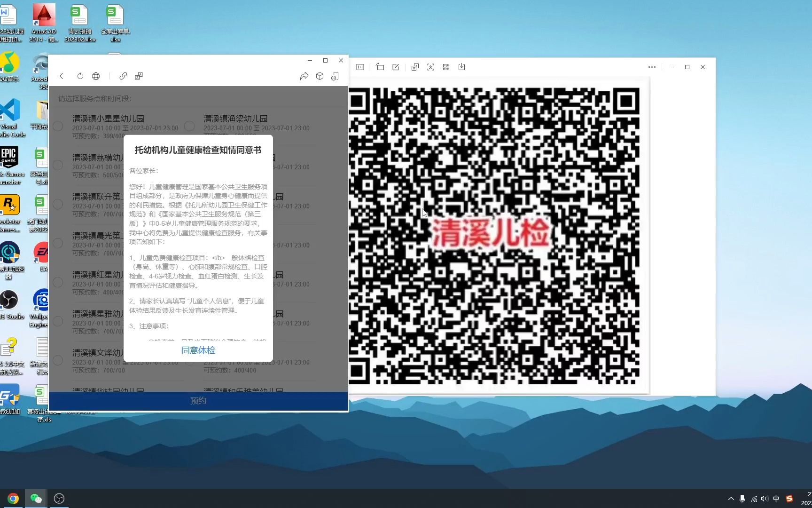The height and width of the screenshot is (508, 812).
Task: Click the 各位家长: greeting text
Action: 144,171
